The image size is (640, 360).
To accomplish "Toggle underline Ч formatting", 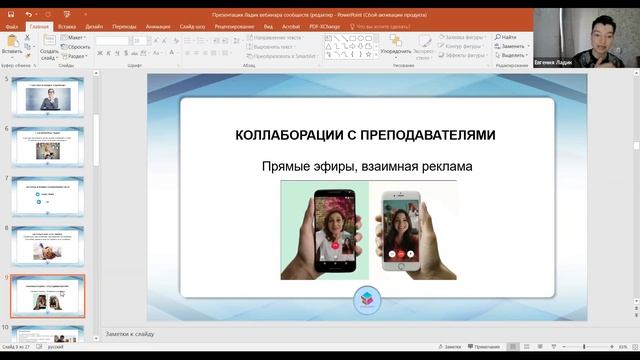I will (117, 53).
